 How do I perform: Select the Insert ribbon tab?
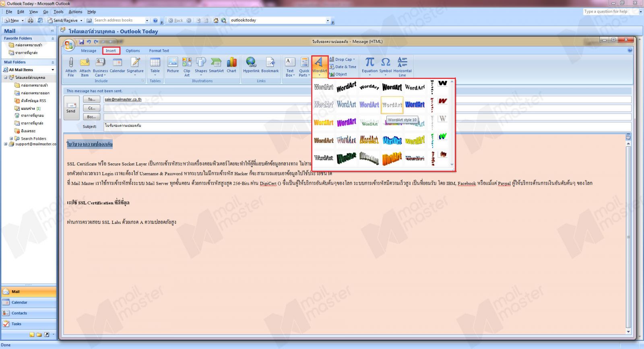point(111,51)
